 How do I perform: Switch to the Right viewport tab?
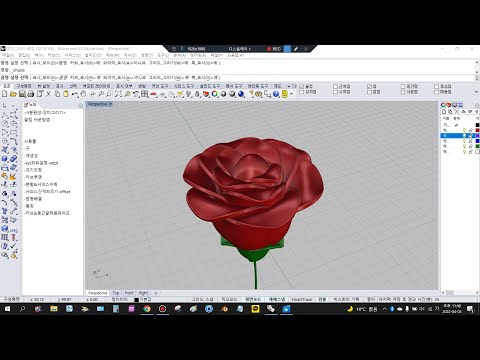pyautogui.click(x=143, y=293)
